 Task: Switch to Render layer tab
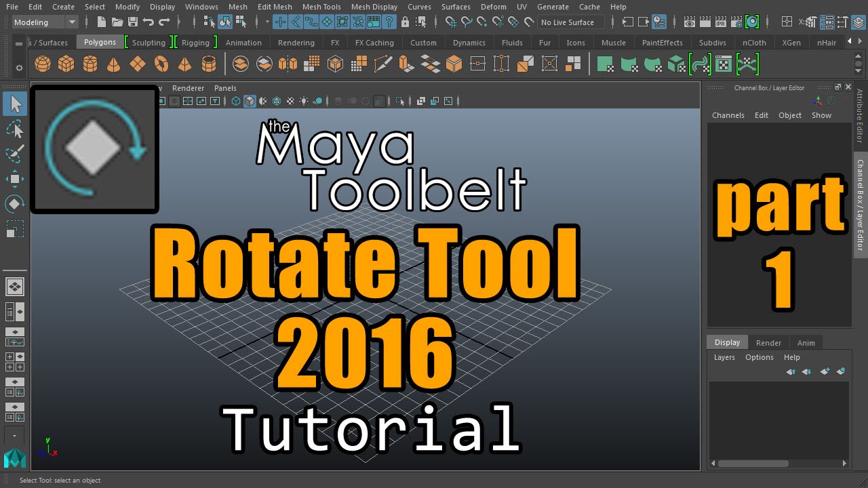[x=768, y=343]
